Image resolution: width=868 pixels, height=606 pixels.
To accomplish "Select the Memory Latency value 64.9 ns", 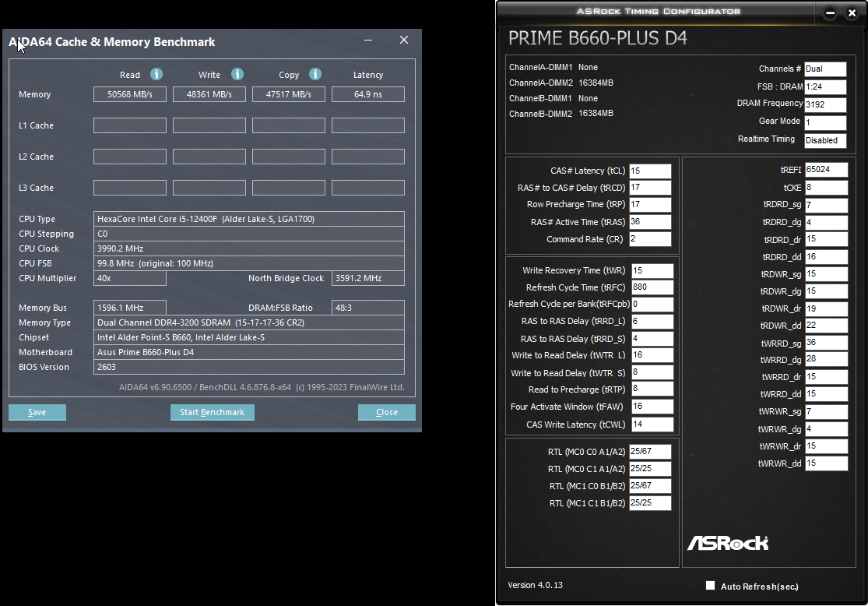I will coord(368,94).
